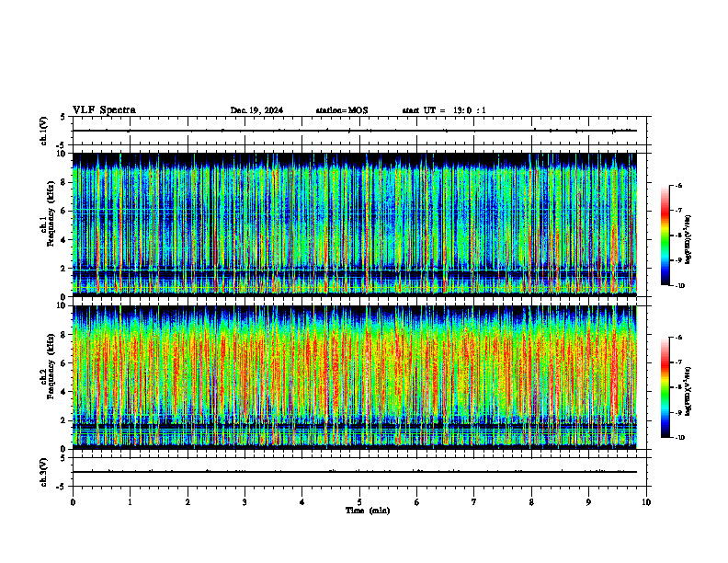Click the ch.3 voltage waveform trace panel
The image size is (728, 563).
(x=359, y=472)
